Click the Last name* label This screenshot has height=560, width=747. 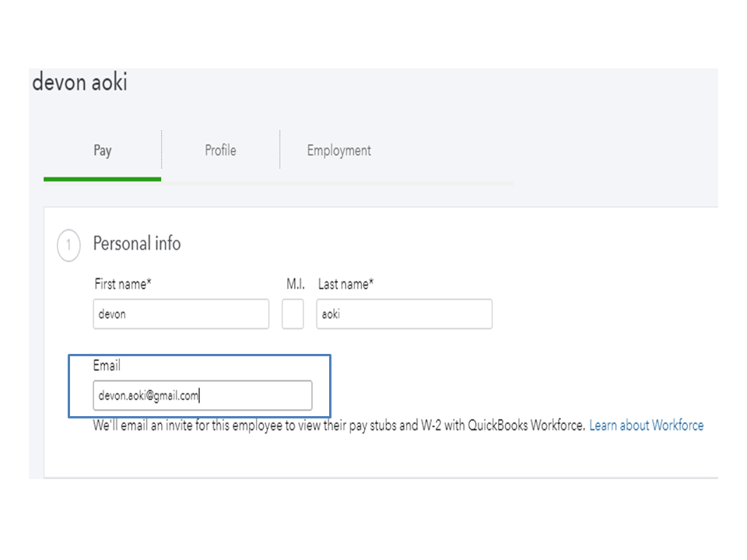click(x=345, y=284)
